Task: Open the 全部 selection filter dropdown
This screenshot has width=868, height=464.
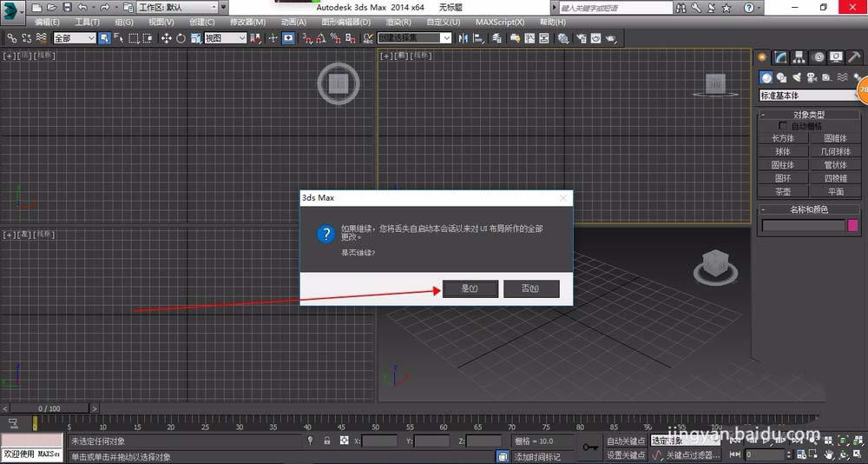Action: [x=75, y=38]
